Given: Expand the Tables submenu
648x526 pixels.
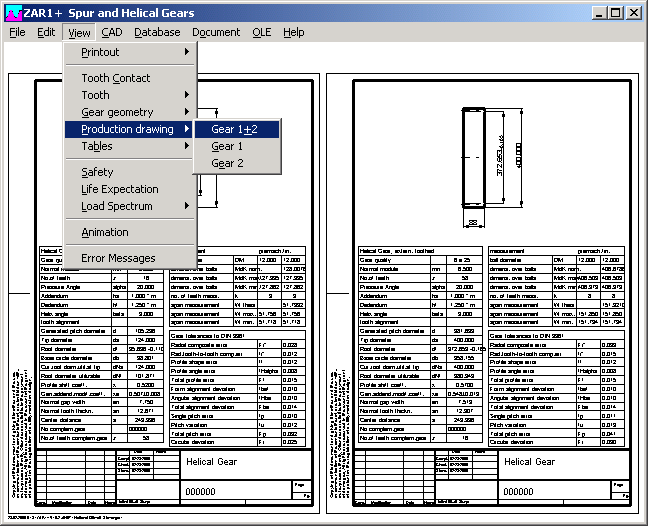Looking at the screenshot, I should point(97,146).
